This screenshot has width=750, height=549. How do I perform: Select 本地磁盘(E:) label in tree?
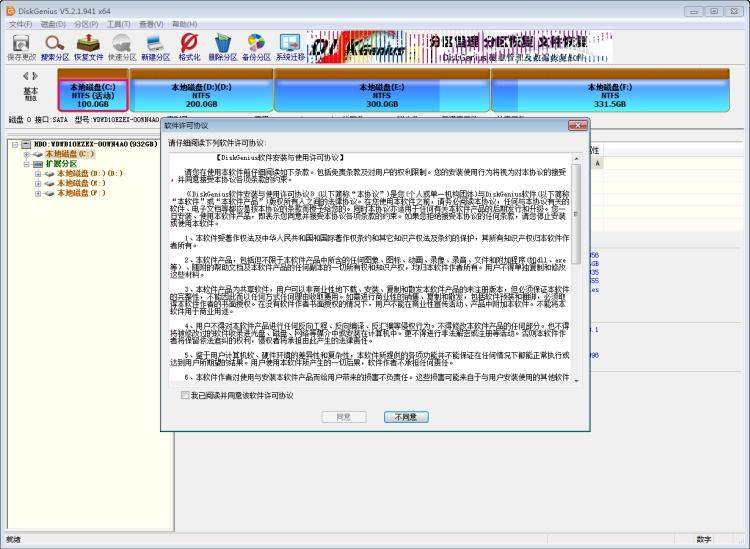point(81,184)
